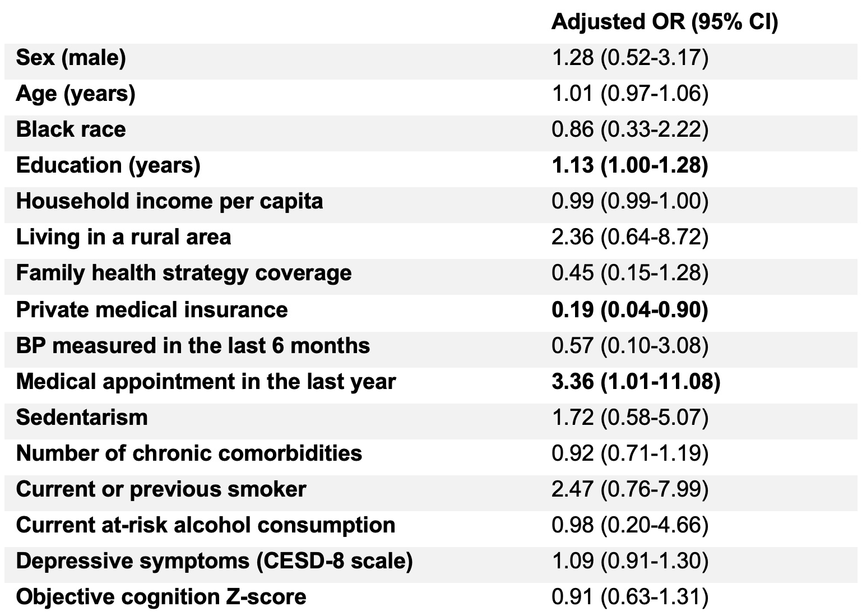
Task: Select the "Family health strategy coverage" row
Action: tap(184, 273)
